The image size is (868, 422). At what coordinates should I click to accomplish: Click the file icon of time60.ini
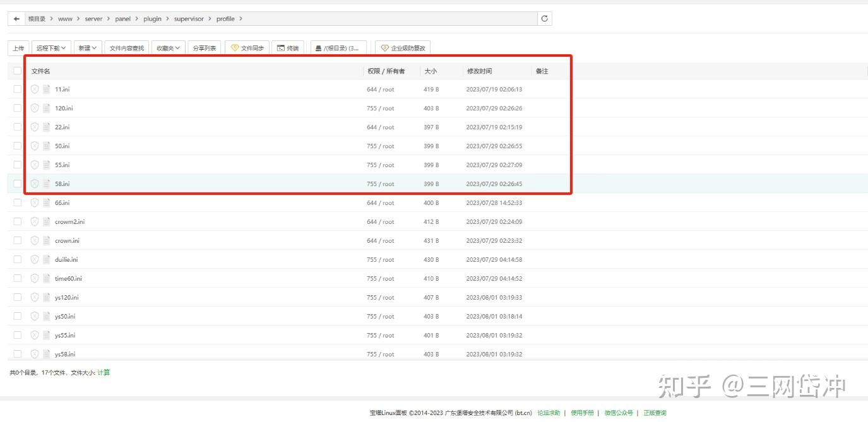click(47, 279)
